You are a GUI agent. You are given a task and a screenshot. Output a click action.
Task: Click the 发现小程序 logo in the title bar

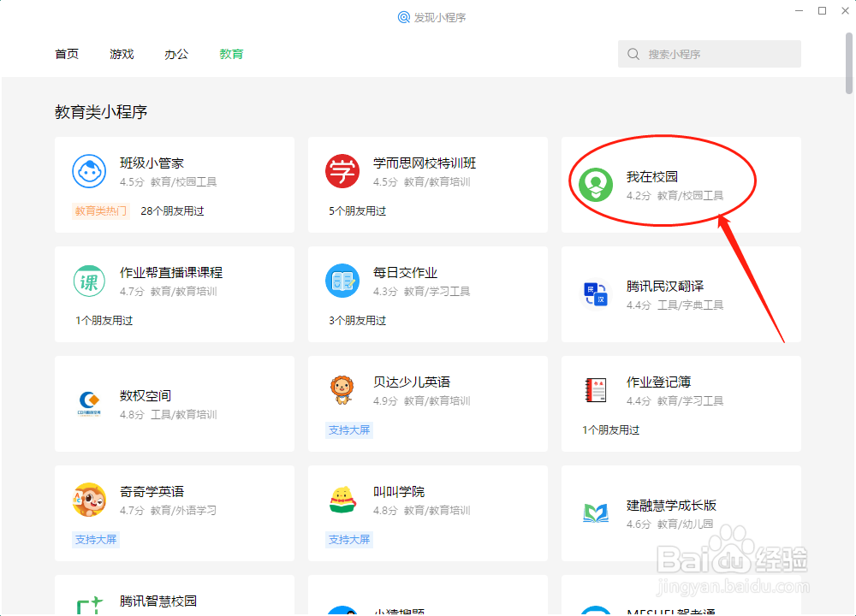pyautogui.click(x=403, y=17)
